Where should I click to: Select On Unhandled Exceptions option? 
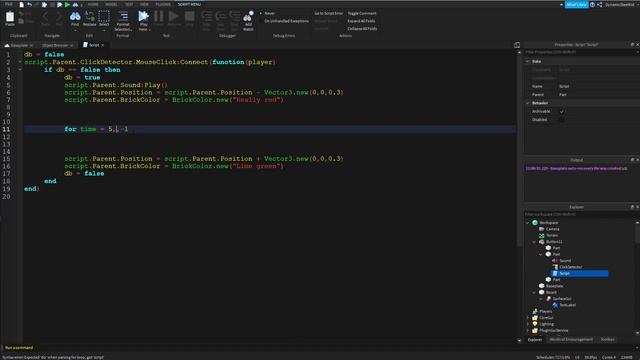pos(284,21)
